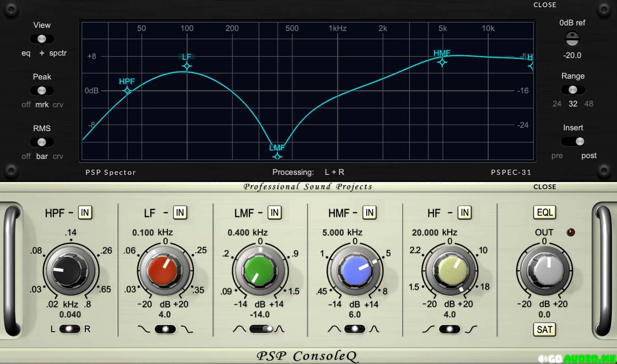Click the 0.400 kHz LMF frequency value
This screenshot has height=364, width=617.
[x=247, y=232]
